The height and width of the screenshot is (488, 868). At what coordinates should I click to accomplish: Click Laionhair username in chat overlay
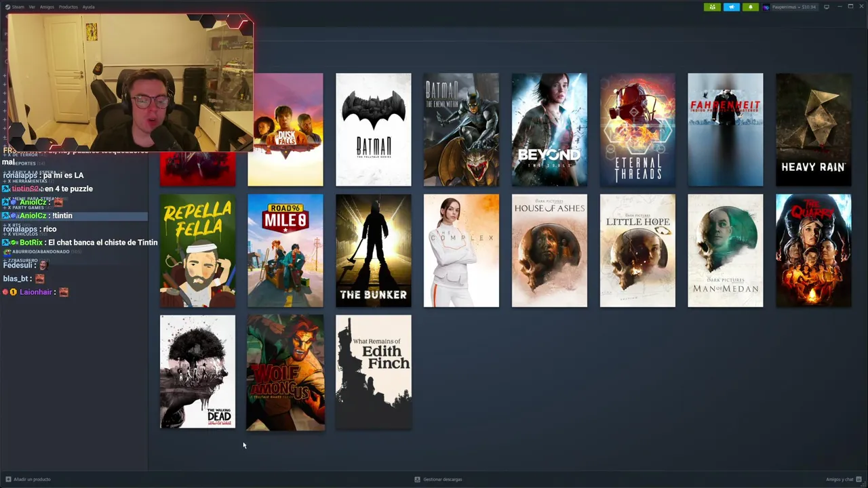(x=36, y=292)
